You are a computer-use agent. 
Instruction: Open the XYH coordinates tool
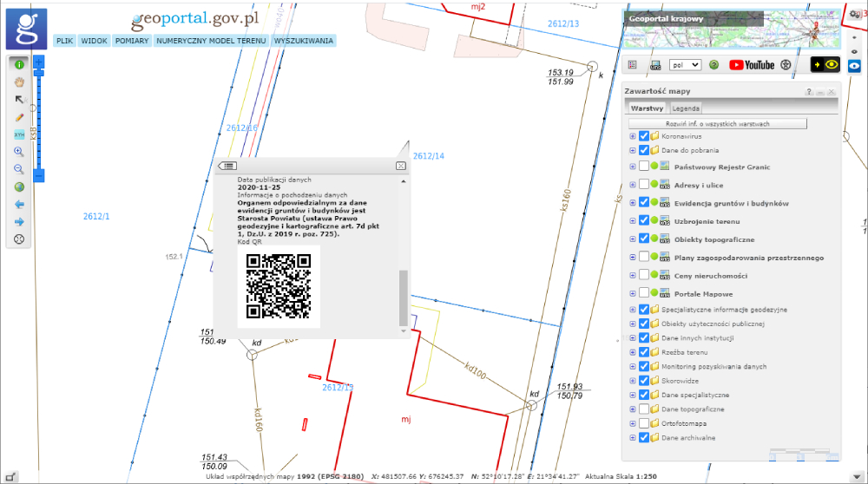pos(19,134)
